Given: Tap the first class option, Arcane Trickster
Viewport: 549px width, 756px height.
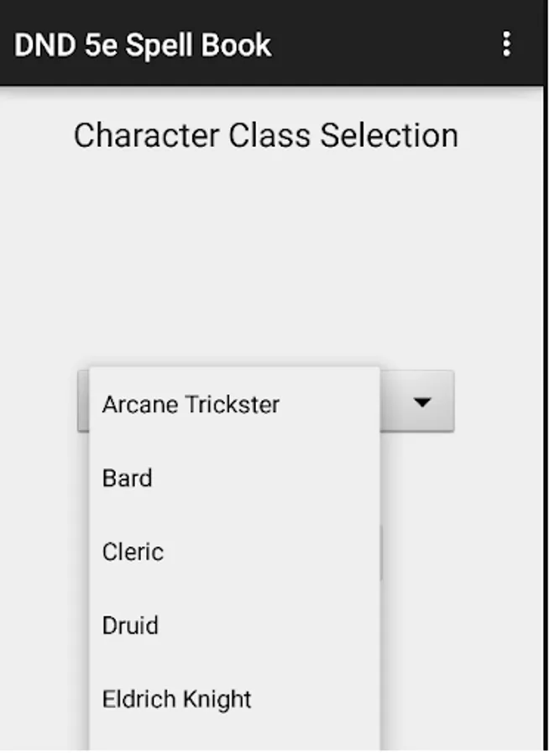Looking at the screenshot, I should click(x=191, y=404).
